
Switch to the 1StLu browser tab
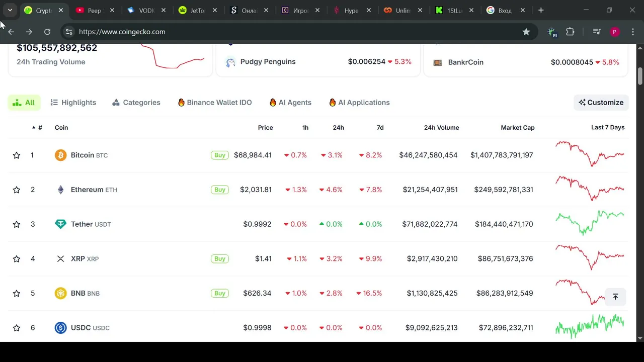[x=454, y=10]
